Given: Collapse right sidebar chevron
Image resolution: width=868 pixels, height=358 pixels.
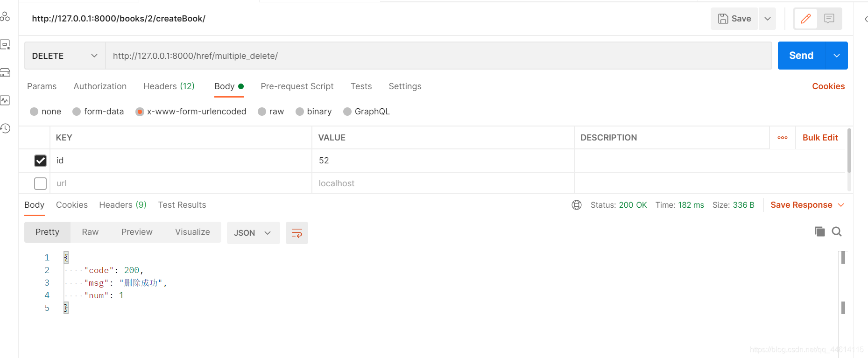Looking at the screenshot, I should pyautogui.click(x=865, y=19).
